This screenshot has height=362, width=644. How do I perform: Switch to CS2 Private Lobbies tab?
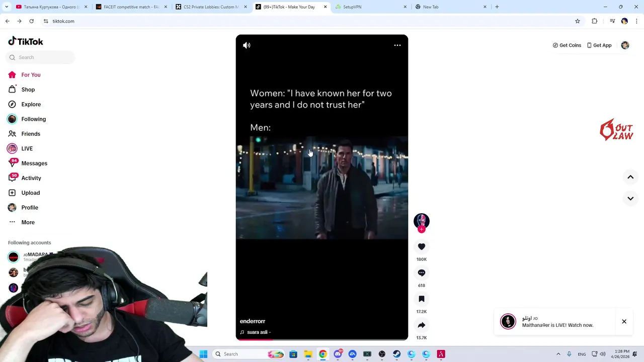pos(211,7)
